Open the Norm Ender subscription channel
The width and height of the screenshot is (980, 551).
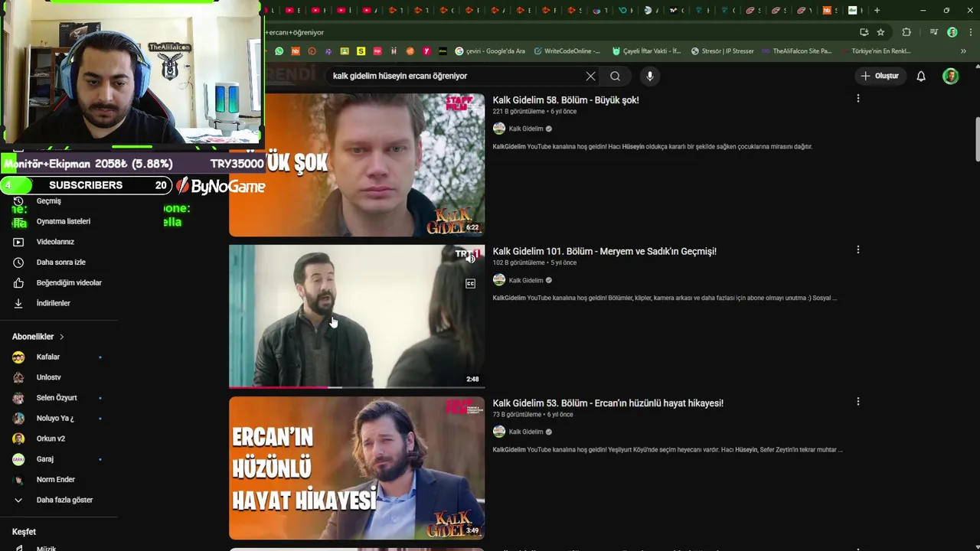click(55, 480)
